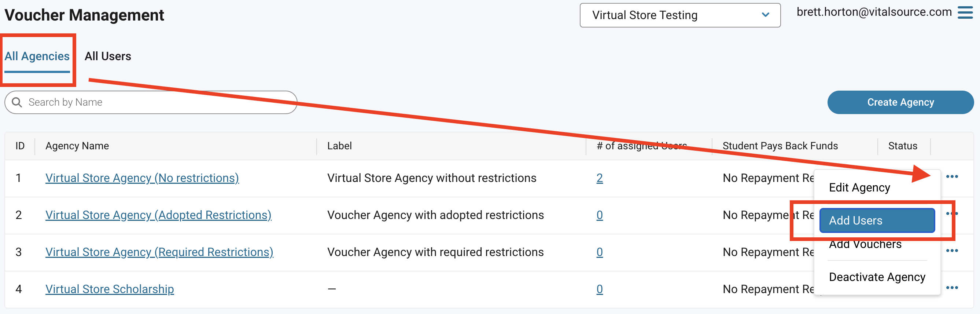Expand the Virtual Store Testing dropdown

tap(680, 15)
